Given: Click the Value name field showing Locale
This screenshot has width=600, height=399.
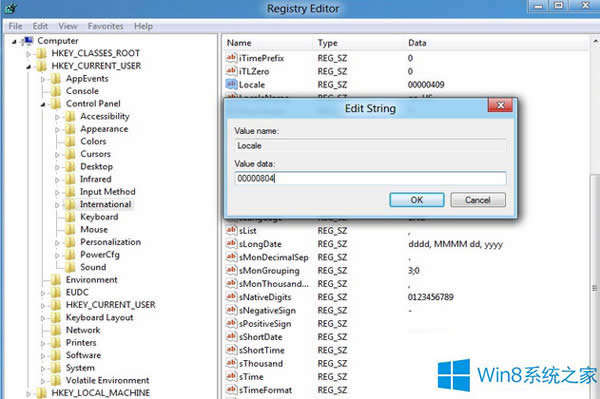Looking at the screenshot, I should pyautogui.click(x=370, y=146).
